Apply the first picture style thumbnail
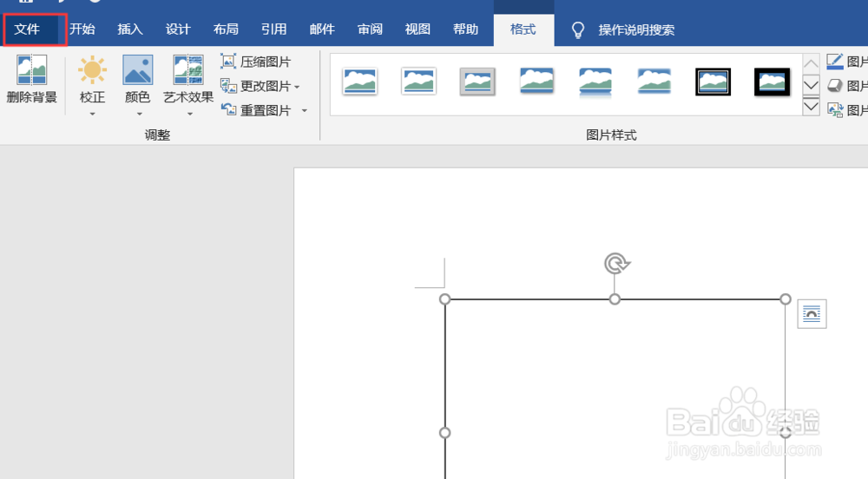Screen dimensions: 868x479 pyautogui.click(x=360, y=82)
